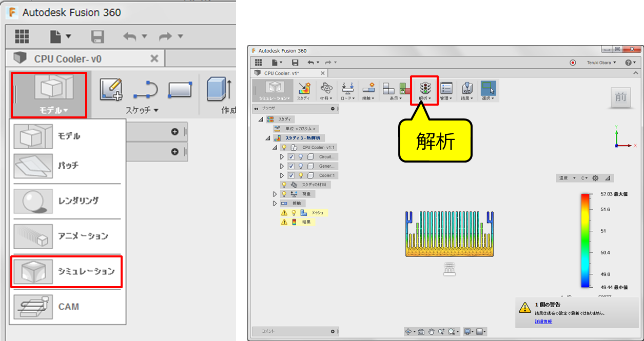
Task: Click the スタディ new study icon
Action: [x=304, y=91]
